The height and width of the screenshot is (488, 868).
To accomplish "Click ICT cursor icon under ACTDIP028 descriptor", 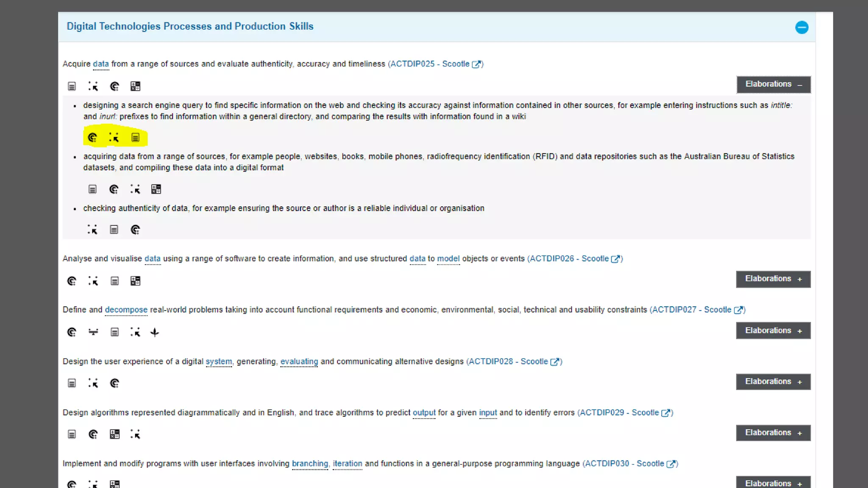I will 93,384.
